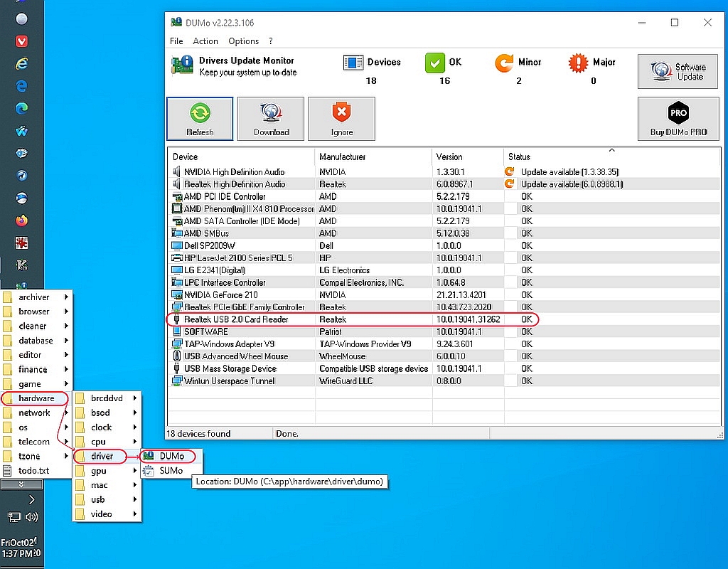Select NVIDIA GeForce 210 row
This screenshot has height=569, width=728.
click(444, 295)
